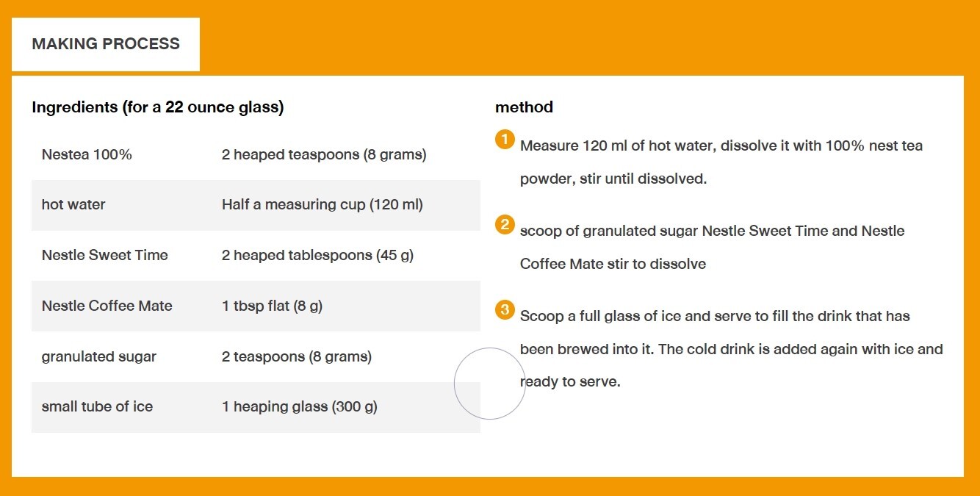
Task: Click the method heading
Action: [x=524, y=107]
